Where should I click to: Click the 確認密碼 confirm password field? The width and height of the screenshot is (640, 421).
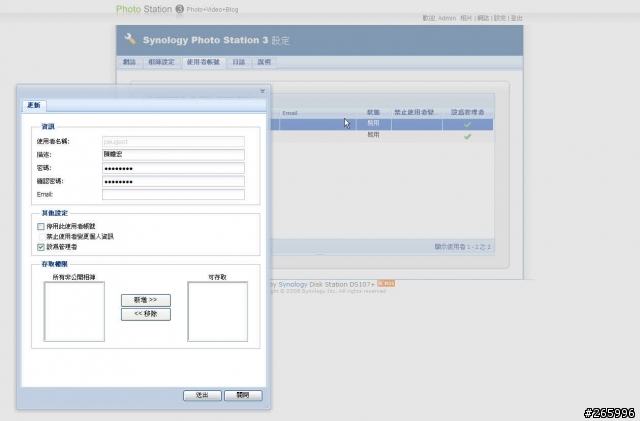[x=173, y=181]
